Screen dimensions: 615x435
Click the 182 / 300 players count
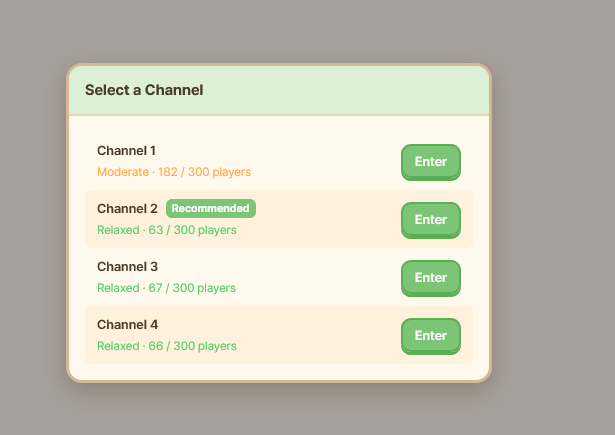(x=204, y=172)
